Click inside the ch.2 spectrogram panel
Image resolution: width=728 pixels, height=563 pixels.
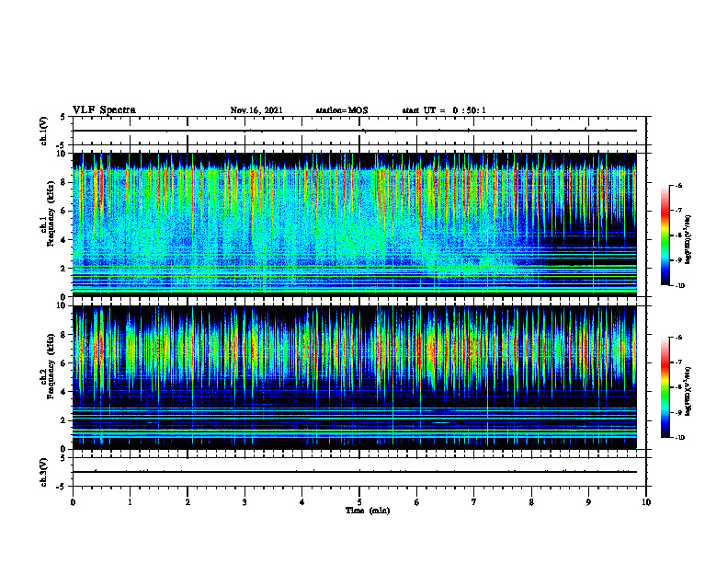coord(355,377)
